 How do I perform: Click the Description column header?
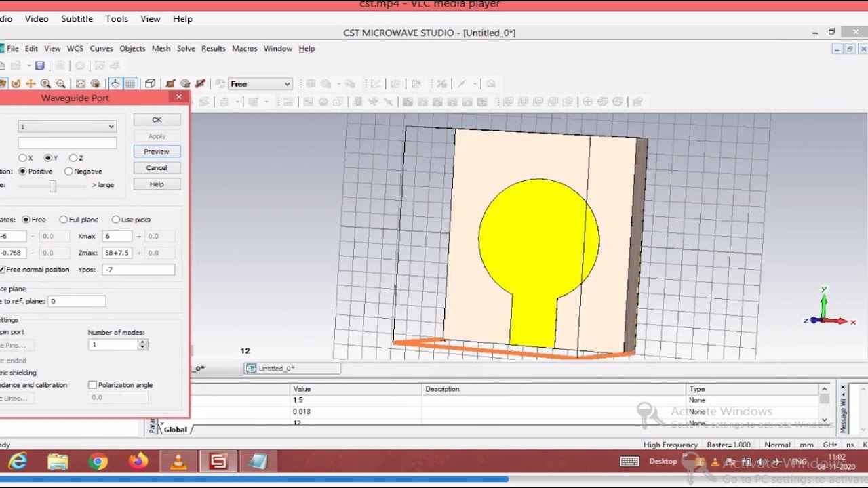553,389
